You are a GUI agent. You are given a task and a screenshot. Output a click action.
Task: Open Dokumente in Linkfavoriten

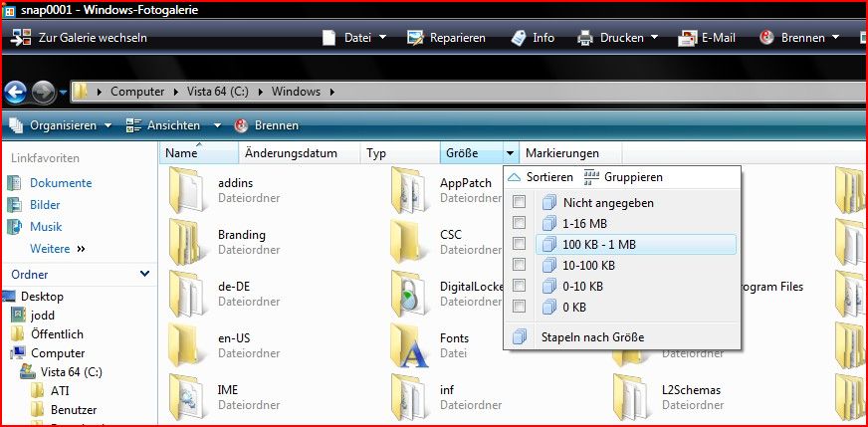point(61,183)
